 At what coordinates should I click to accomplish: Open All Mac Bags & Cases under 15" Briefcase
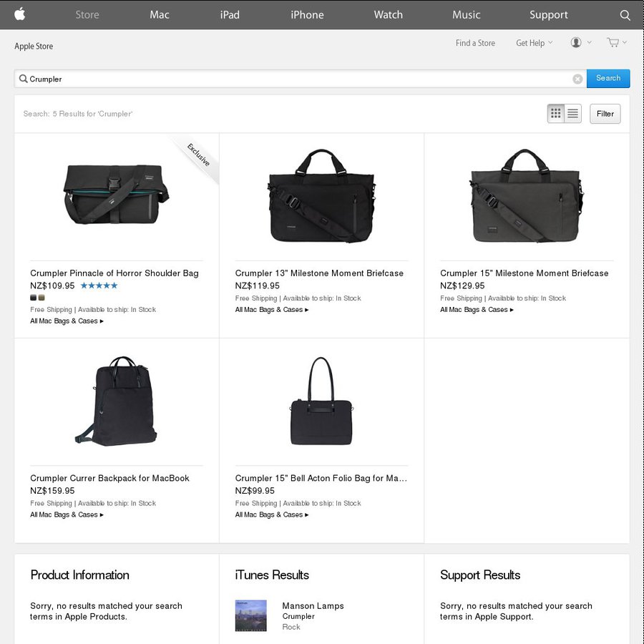(x=477, y=309)
